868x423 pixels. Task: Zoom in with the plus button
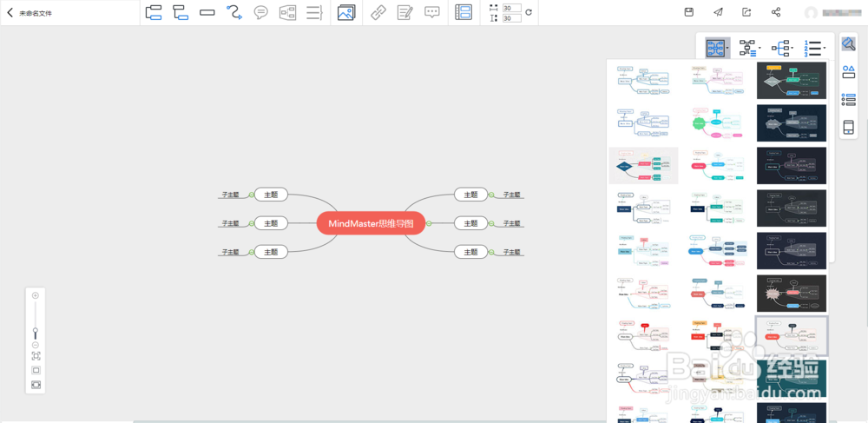pos(36,295)
